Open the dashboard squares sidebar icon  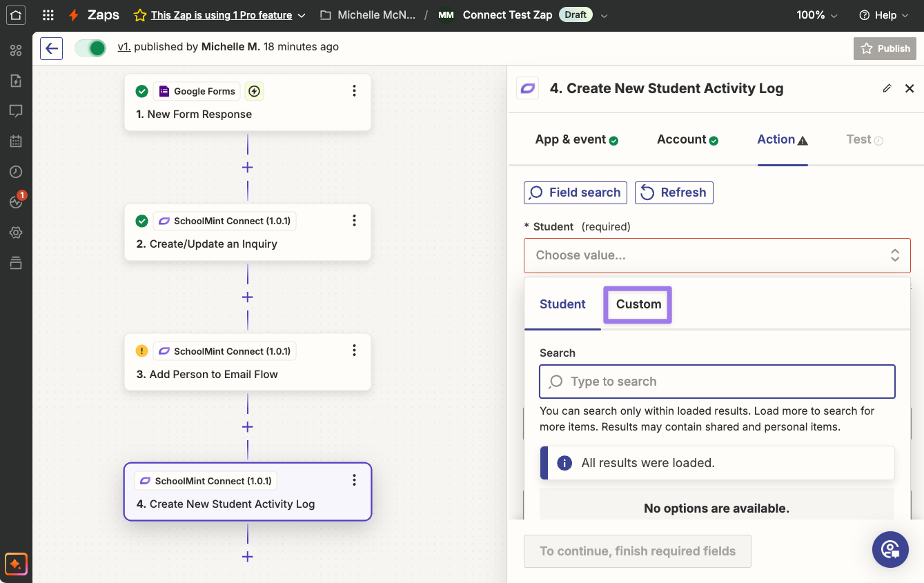point(16,50)
